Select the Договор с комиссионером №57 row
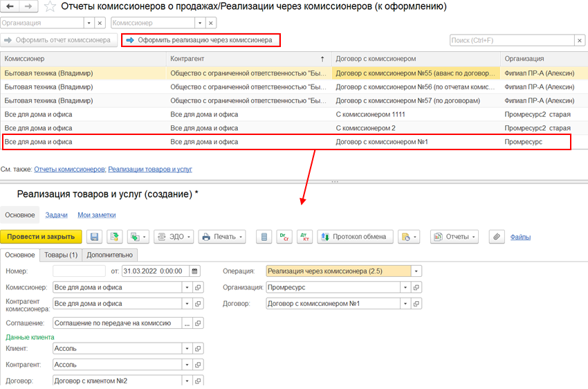 (294, 100)
